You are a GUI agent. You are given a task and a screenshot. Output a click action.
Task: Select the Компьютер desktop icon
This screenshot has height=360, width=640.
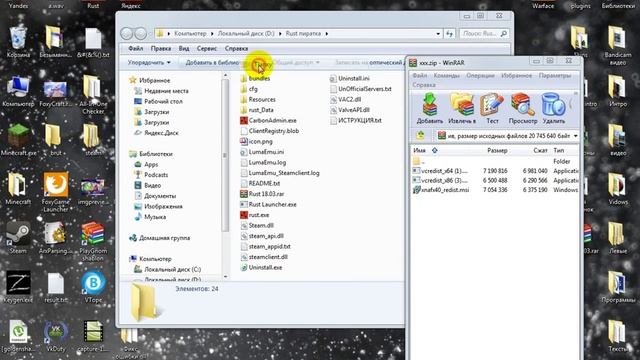(x=18, y=91)
